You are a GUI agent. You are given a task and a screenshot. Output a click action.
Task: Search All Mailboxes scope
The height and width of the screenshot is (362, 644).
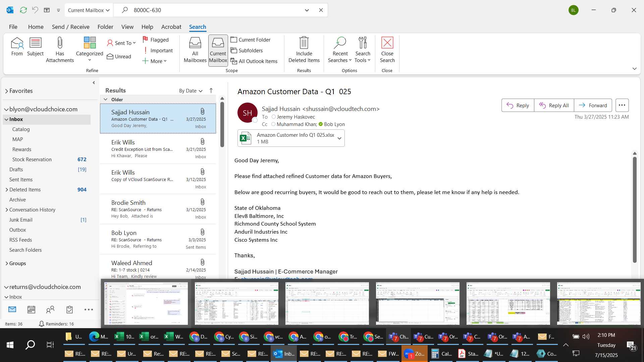195,50
